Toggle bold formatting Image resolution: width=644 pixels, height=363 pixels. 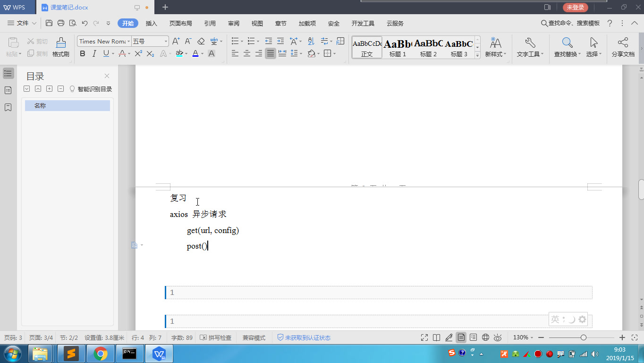coord(83,54)
